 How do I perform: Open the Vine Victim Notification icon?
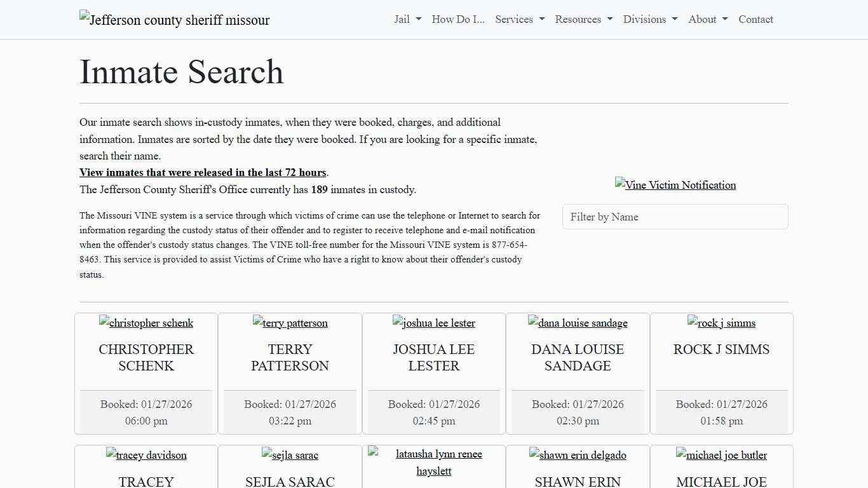675,185
